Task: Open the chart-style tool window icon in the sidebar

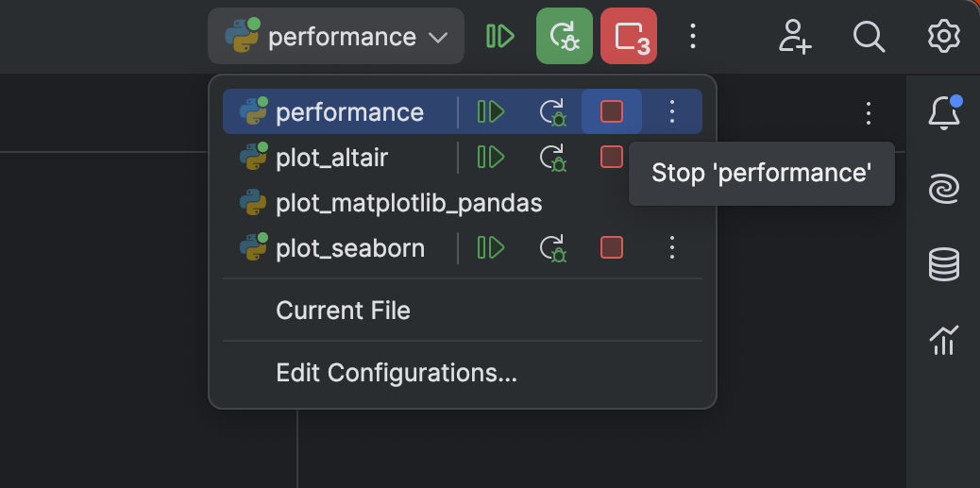Action: (944, 340)
